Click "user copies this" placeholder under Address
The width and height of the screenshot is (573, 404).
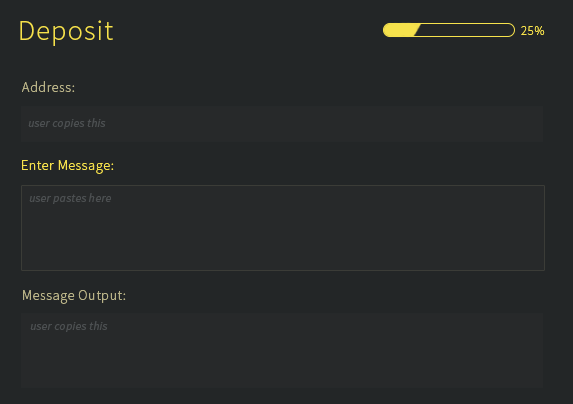[x=67, y=123]
